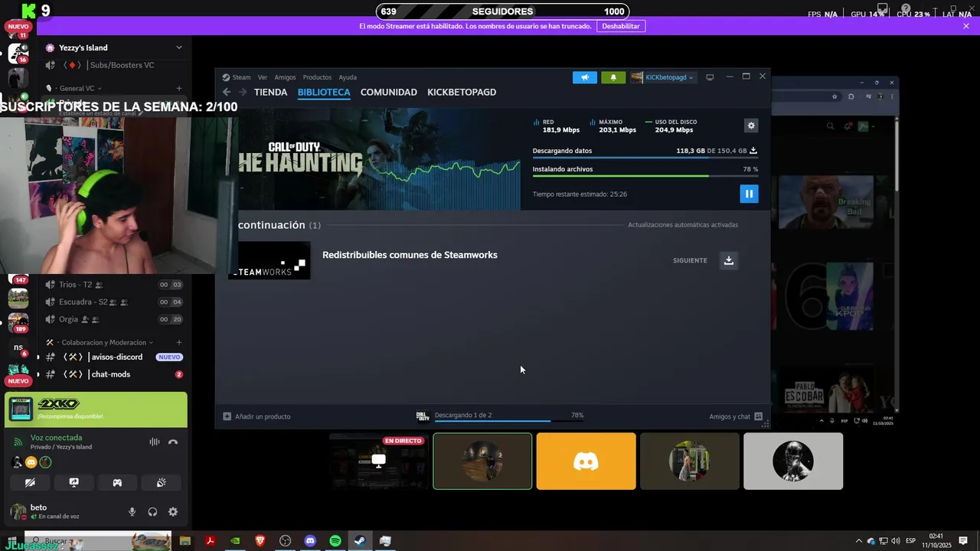Open Discord soundboard button
This screenshot has width=980, height=551.
tap(162, 483)
